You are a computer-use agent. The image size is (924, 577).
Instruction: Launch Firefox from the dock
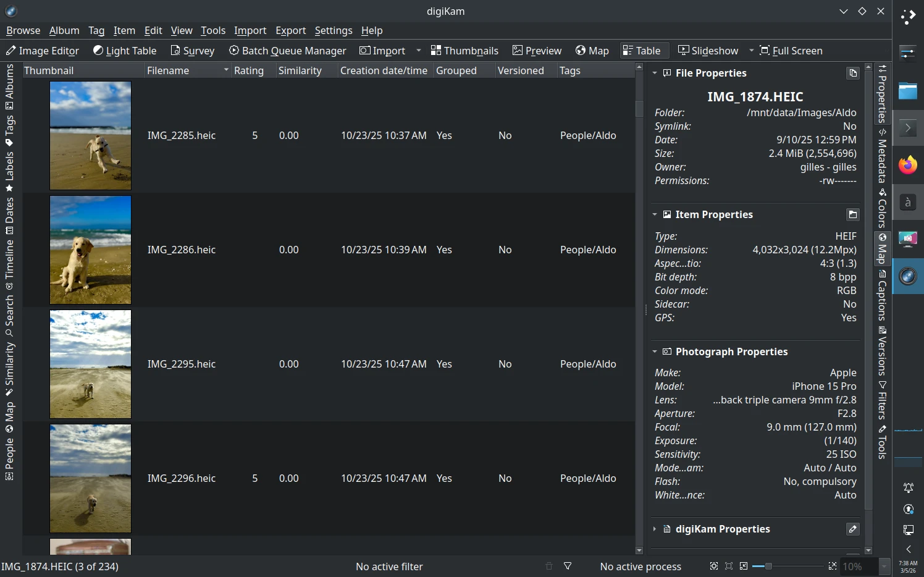[x=907, y=165]
